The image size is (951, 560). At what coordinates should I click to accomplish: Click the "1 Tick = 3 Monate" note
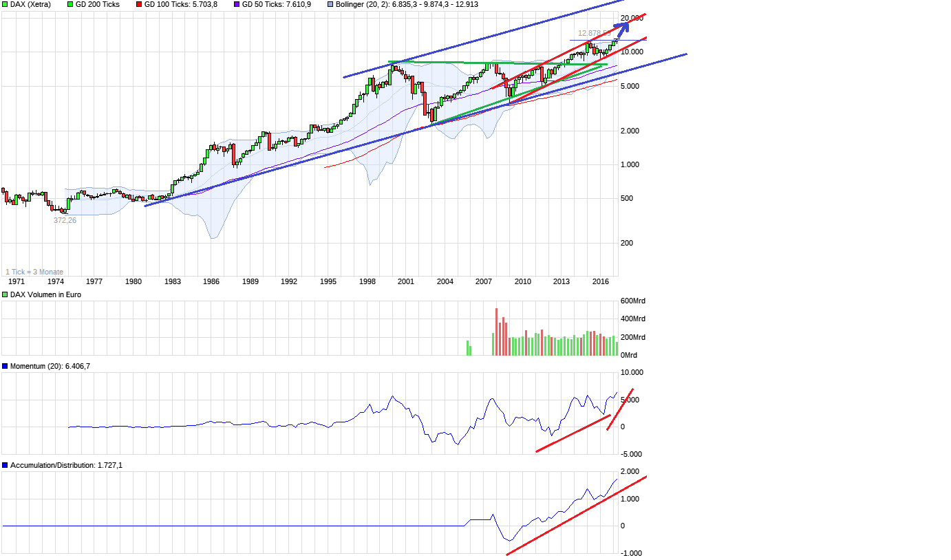click(x=34, y=272)
